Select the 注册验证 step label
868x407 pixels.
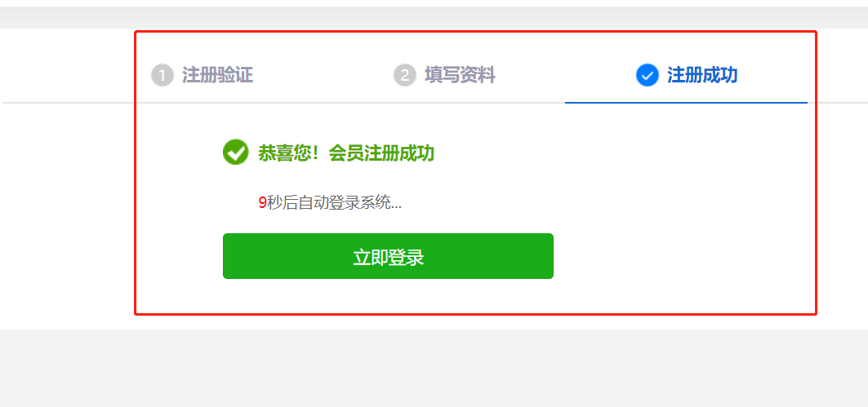[x=217, y=75]
